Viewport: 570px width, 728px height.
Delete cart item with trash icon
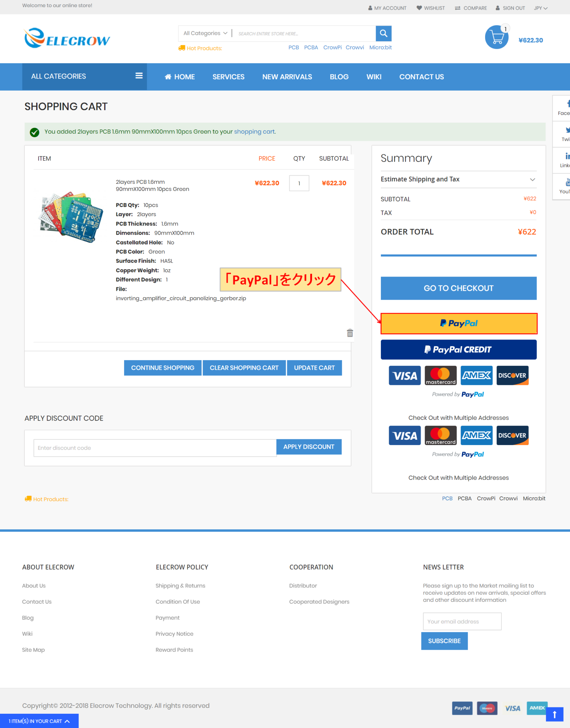click(350, 333)
